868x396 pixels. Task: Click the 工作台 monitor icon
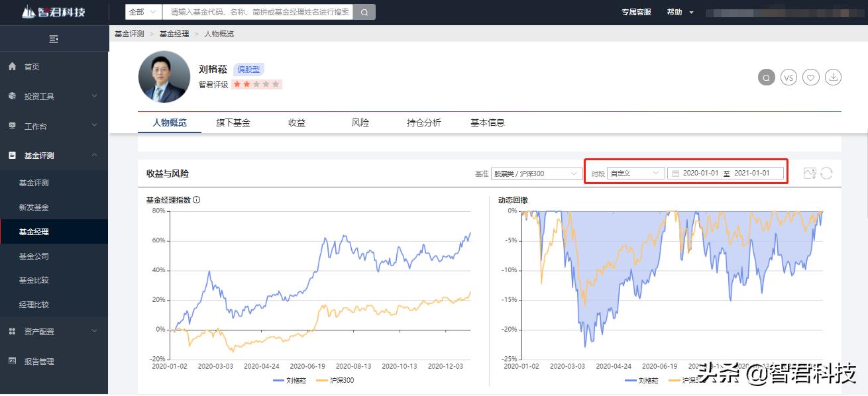12,125
